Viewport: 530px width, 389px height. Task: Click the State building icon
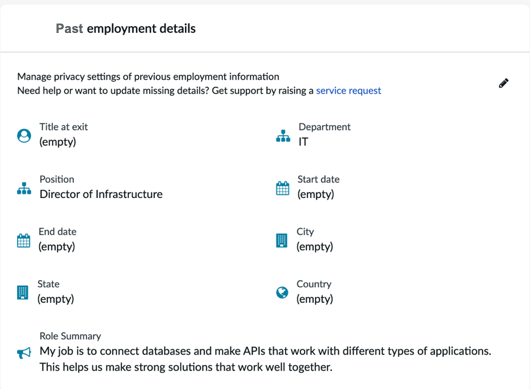click(x=23, y=293)
